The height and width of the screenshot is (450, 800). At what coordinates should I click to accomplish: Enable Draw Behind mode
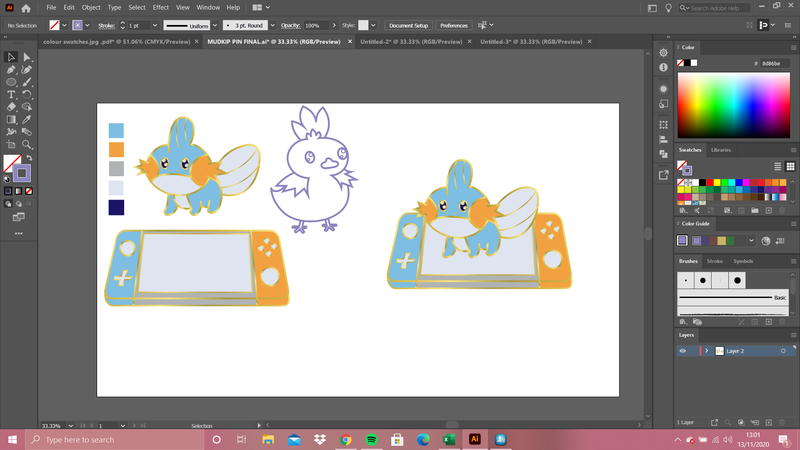click(19, 204)
